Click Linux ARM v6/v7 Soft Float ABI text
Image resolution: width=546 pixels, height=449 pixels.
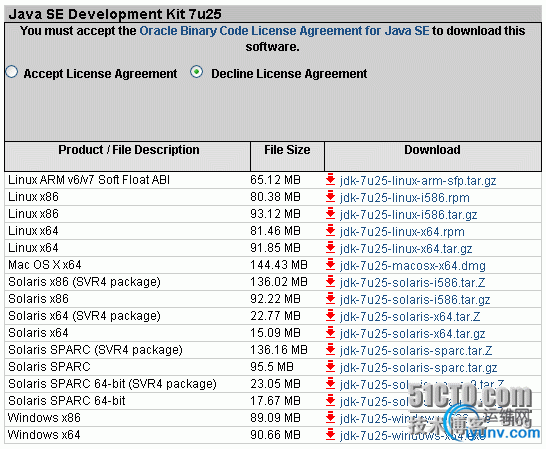point(89,180)
